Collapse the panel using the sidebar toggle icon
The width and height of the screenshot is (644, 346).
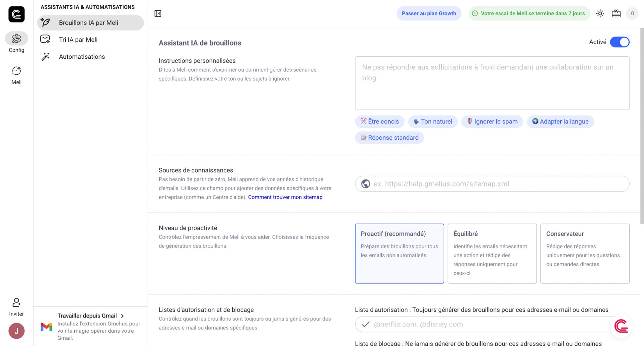(158, 13)
